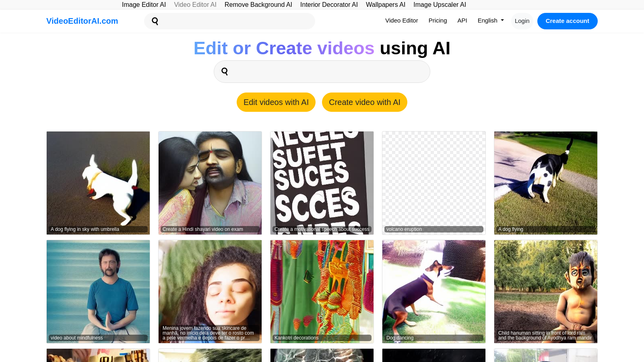
Task: Open the English language dropdown
Action: click(491, 21)
